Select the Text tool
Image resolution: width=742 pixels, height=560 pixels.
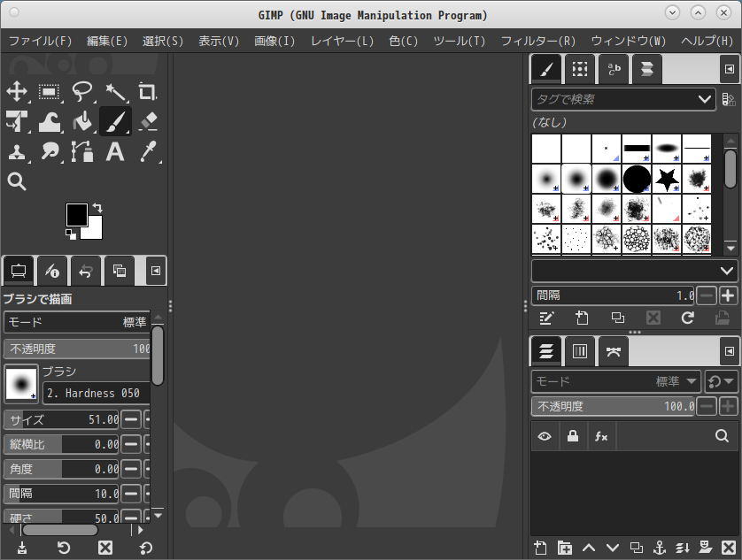(x=115, y=152)
